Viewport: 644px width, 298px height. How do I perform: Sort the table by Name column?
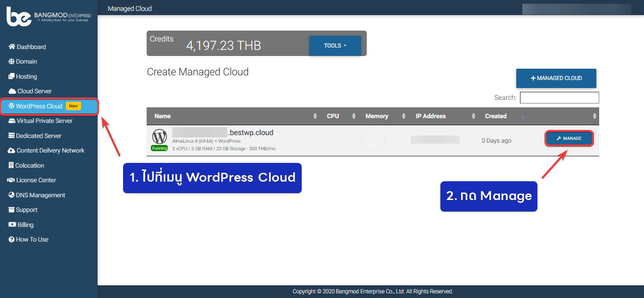pos(163,116)
